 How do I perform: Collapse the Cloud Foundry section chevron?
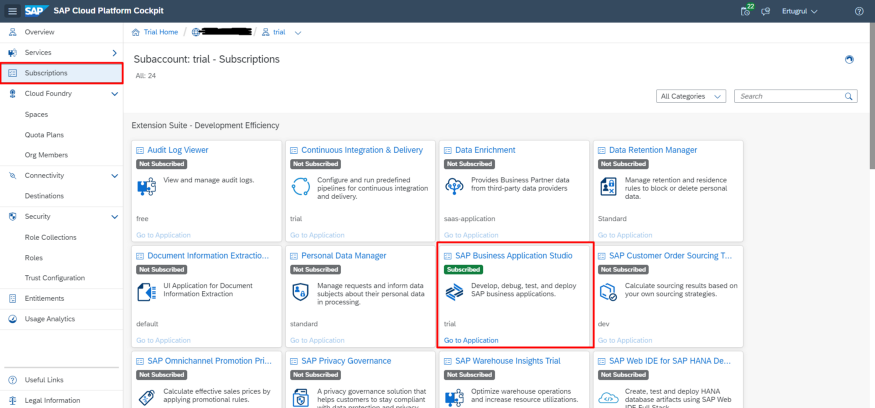coord(114,94)
